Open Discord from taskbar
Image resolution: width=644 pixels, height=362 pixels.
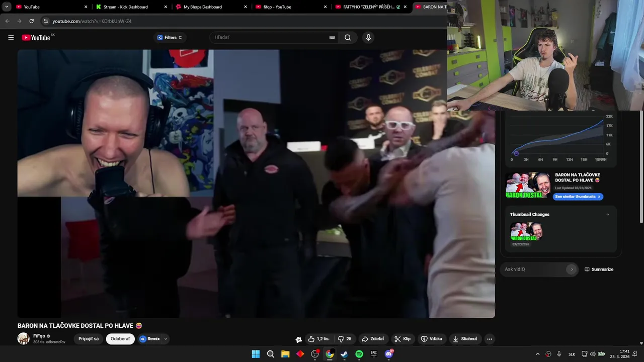pos(389,354)
